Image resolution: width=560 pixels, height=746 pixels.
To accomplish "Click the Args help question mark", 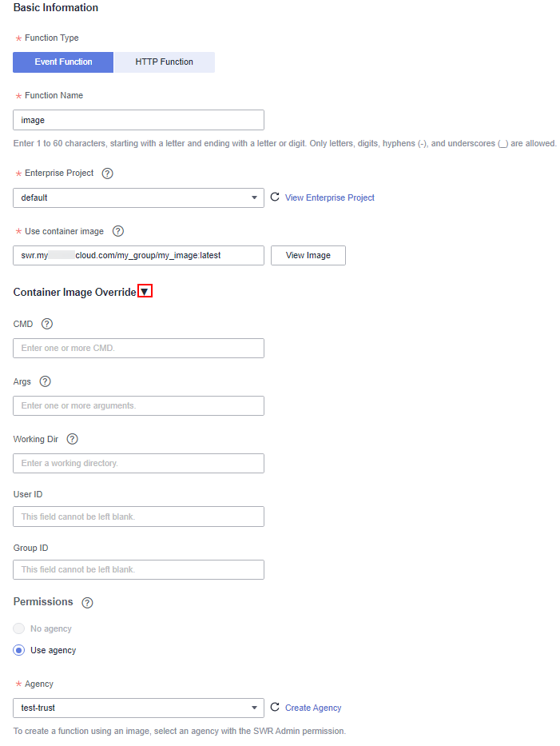I will pos(46,381).
